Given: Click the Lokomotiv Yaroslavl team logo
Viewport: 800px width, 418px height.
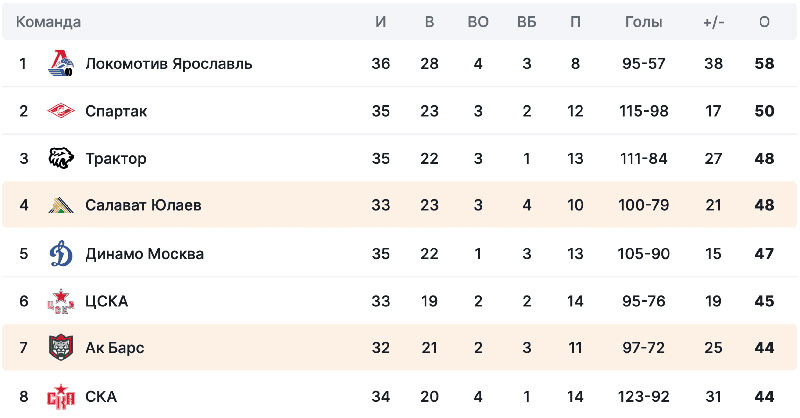Looking at the screenshot, I should point(61,64).
